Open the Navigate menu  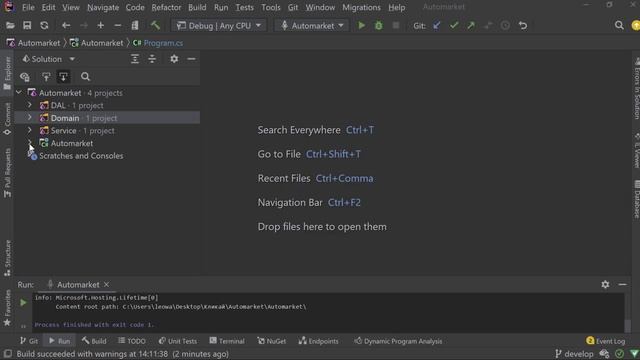coord(103,7)
